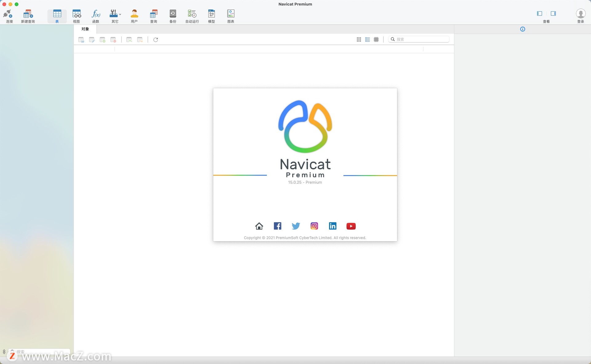This screenshot has height=364, width=591.
Task: Click the 15.0.25 - Premium version text
Action: pyautogui.click(x=305, y=182)
